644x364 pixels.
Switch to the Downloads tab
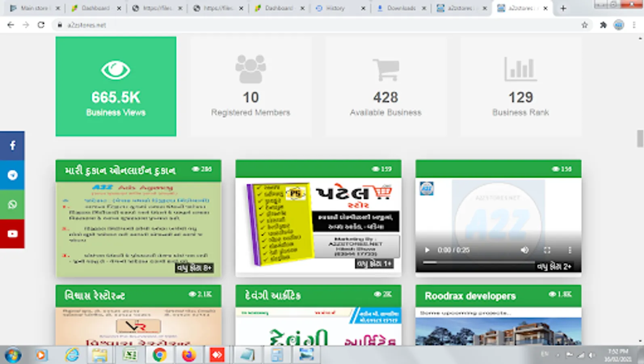click(401, 8)
